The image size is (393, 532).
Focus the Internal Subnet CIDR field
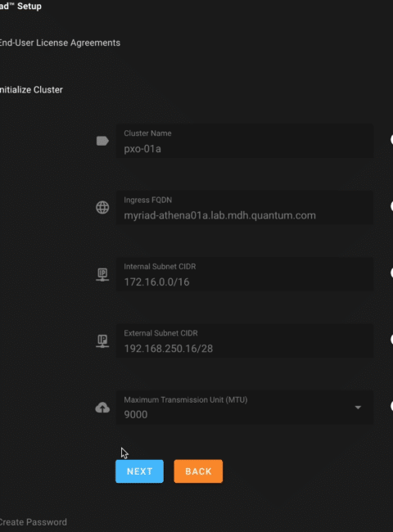point(244,274)
